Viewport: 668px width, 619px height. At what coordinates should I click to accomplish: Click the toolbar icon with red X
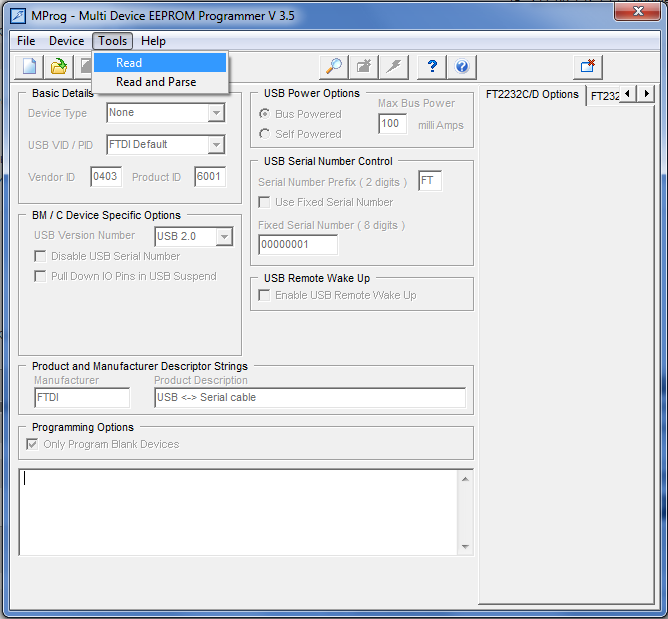click(x=588, y=67)
